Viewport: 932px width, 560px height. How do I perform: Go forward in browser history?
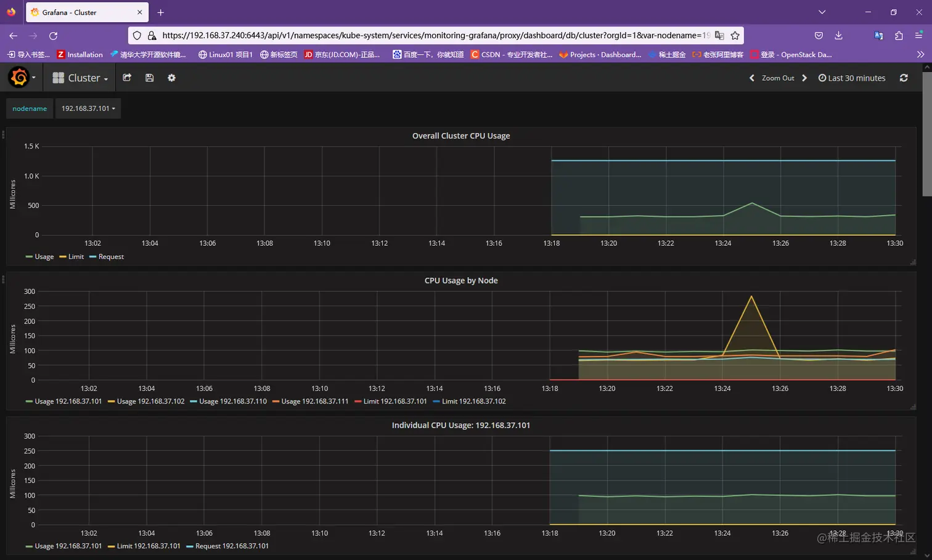tap(33, 36)
